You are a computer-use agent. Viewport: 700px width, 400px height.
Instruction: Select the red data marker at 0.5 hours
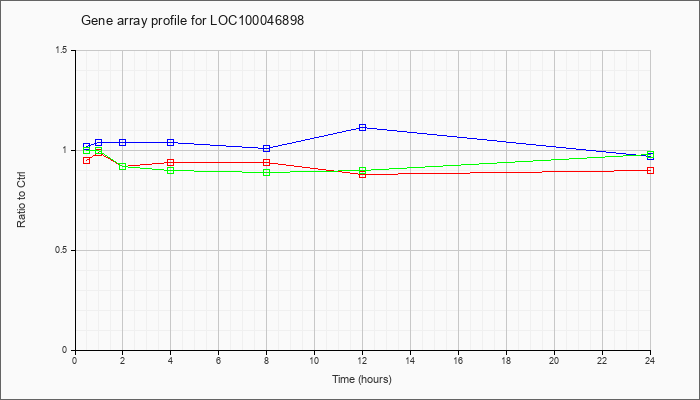point(87,161)
